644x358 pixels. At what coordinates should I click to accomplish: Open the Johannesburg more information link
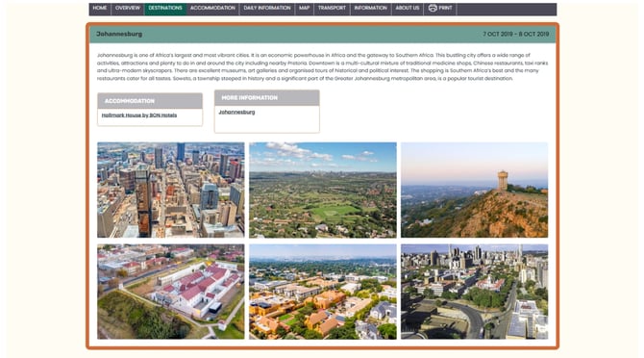tap(236, 112)
